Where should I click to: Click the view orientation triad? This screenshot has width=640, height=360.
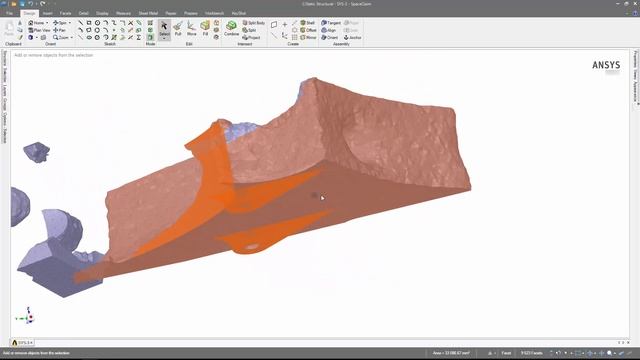(x=26, y=316)
